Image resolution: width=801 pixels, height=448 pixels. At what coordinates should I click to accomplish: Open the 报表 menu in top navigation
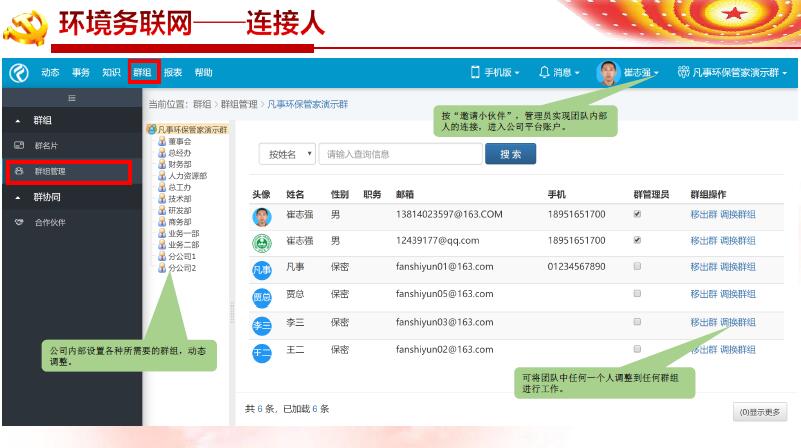point(173,73)
